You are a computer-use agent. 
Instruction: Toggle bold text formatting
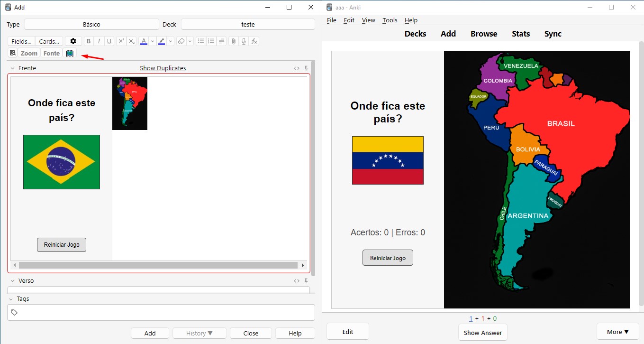pos(88,41)
